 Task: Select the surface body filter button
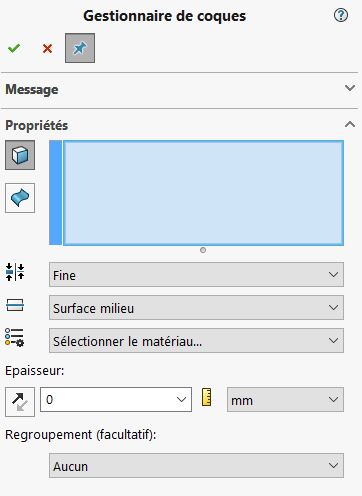tap(20, 198)
